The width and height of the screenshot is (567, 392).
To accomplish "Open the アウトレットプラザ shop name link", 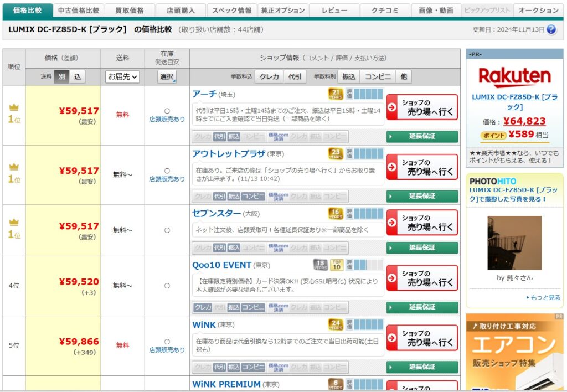I will tap(229, 153).
